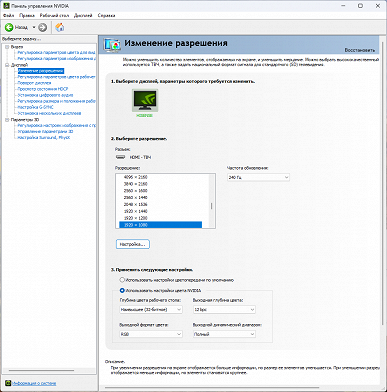Open the Home page icon in toolbar
Screen dimensions: 387x392
tap(60, 27)
